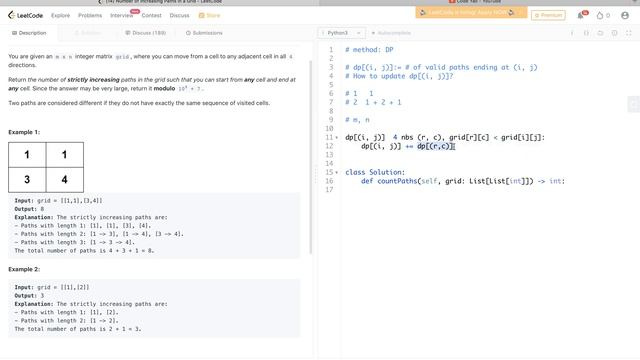Switch to the Solution tab
This screenshot has width=640, height=360.
(87, 33)
